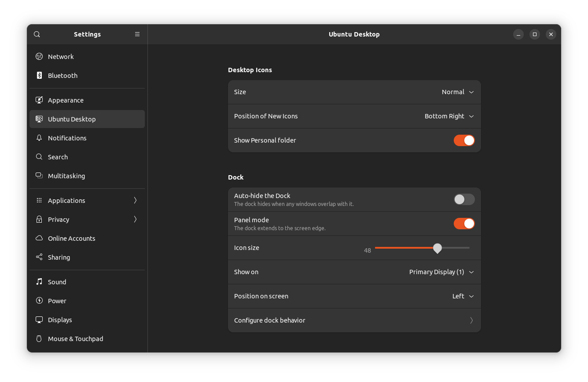Open Configure dock behavior

[x=354, y=320]
